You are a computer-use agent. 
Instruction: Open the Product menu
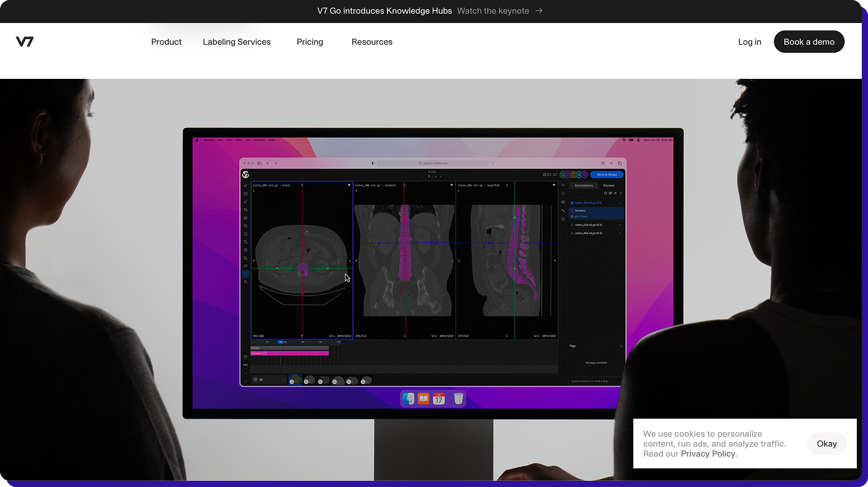[x=166, y=42]
